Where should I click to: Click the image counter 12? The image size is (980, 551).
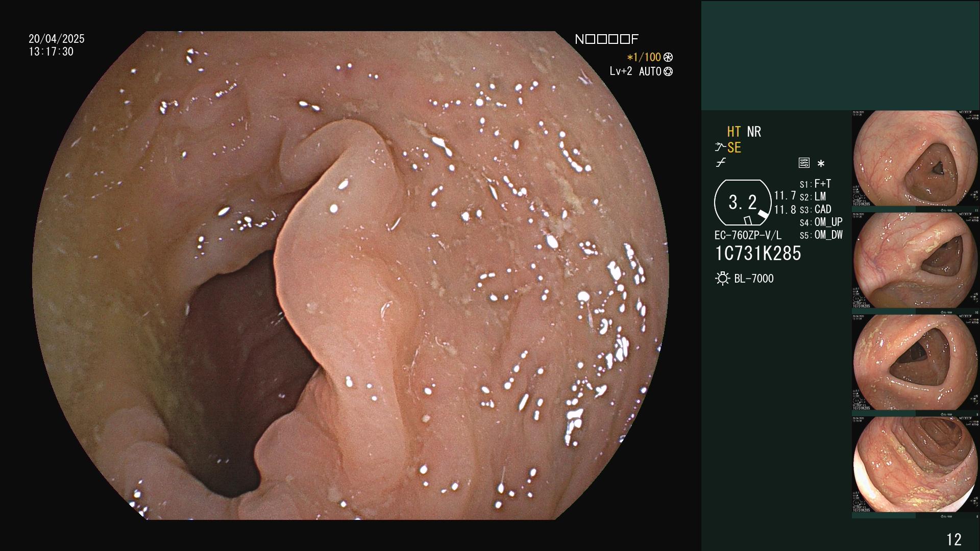click(x=954, y=539)
